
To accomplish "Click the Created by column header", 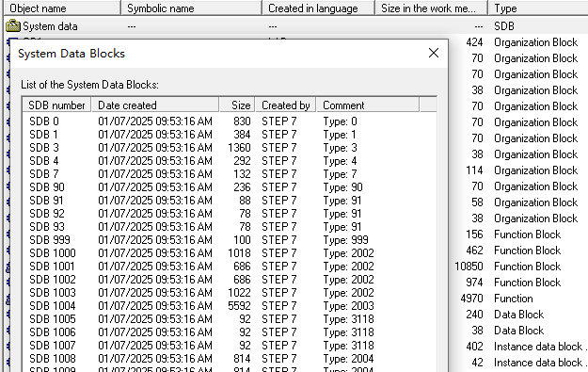I will click(286, 105).
